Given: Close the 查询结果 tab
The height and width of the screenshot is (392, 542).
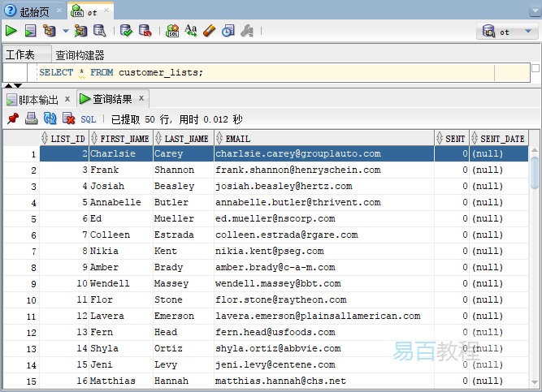Looking at the screenshot, I should pos(141,98).
